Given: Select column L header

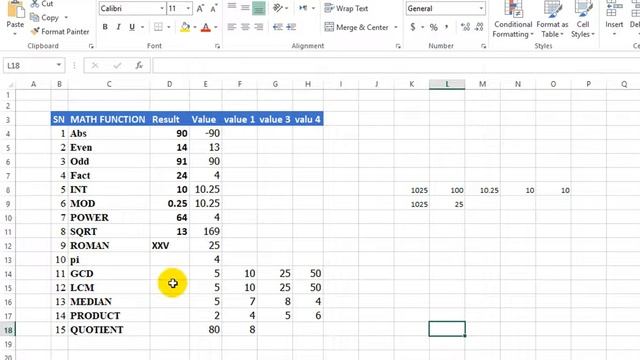Looking at the screenshot, I should (x=447, y=84).
